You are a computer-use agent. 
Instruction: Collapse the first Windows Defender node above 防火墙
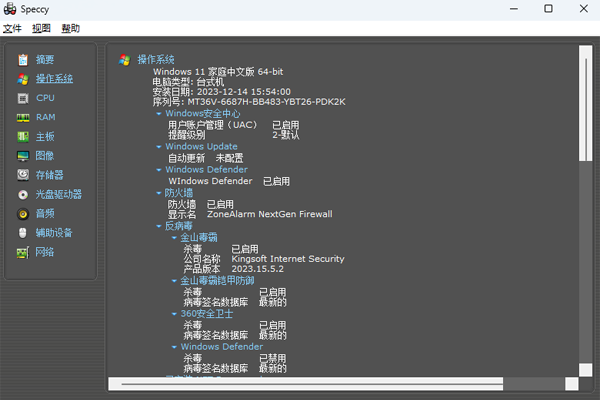[159, 170]
